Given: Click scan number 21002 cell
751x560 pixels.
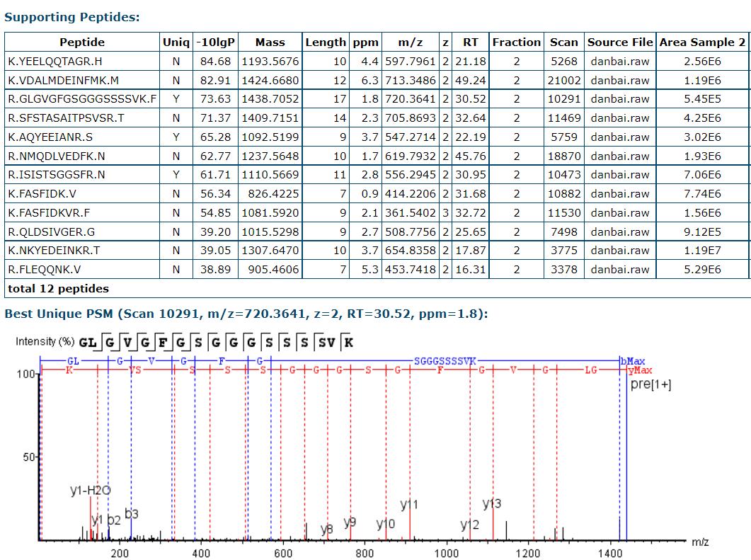Looking at the screenshot, I should pyautogui.click(x=563, y=80).
